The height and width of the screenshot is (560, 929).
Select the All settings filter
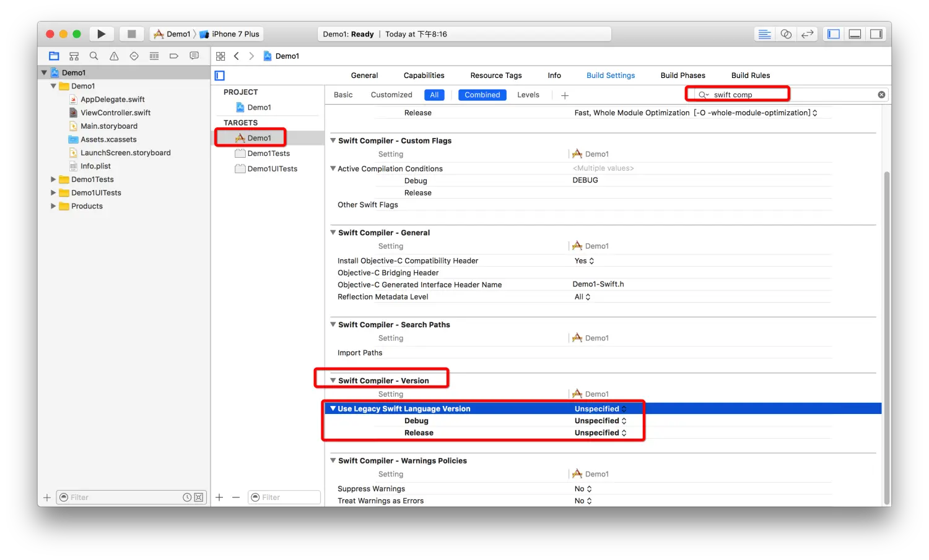[434, 95]
